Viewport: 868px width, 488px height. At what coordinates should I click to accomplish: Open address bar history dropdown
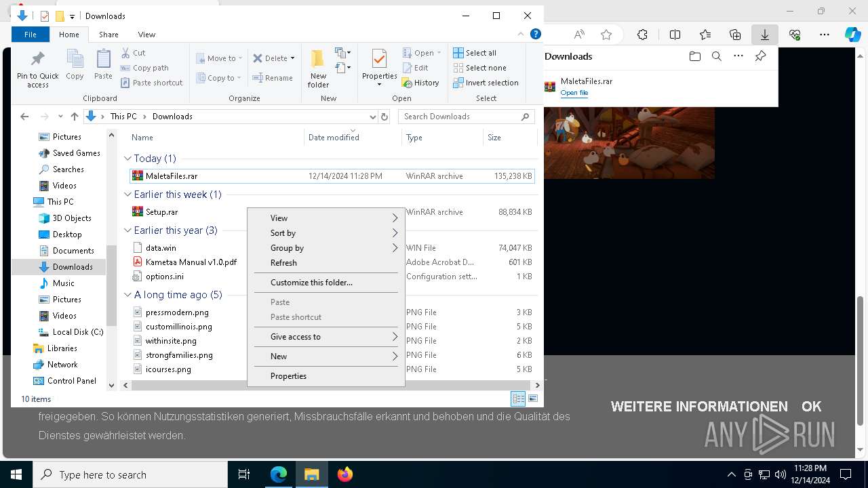click(x=372, y=117)
